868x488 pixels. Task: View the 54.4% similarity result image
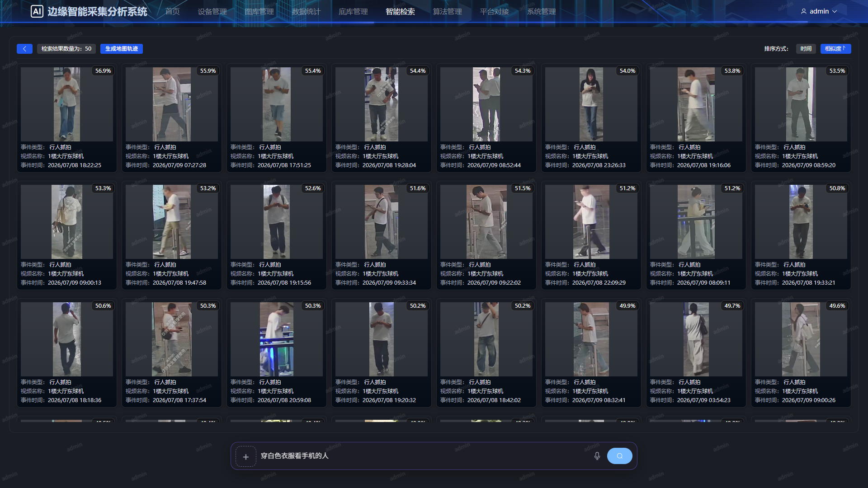pyautogui.click(x=382, y=104)
